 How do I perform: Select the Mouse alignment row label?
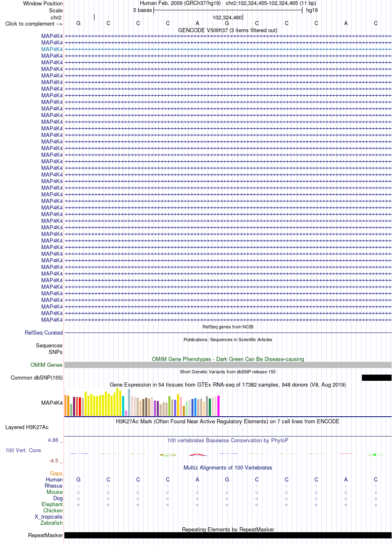(x=54, y=492)
